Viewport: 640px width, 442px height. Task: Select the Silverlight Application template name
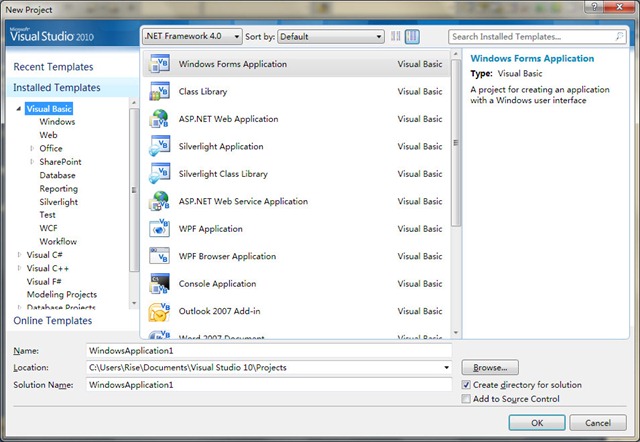point(221,146)
